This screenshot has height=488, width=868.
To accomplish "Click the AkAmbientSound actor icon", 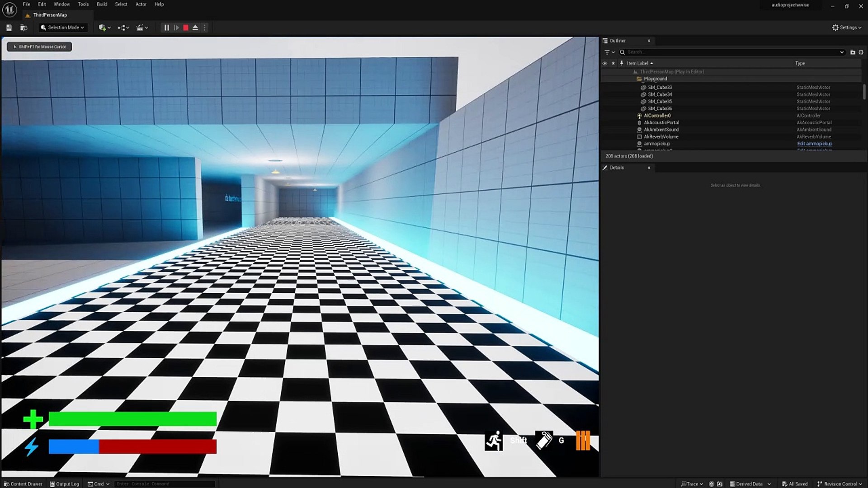I will (x=639, y=130).
